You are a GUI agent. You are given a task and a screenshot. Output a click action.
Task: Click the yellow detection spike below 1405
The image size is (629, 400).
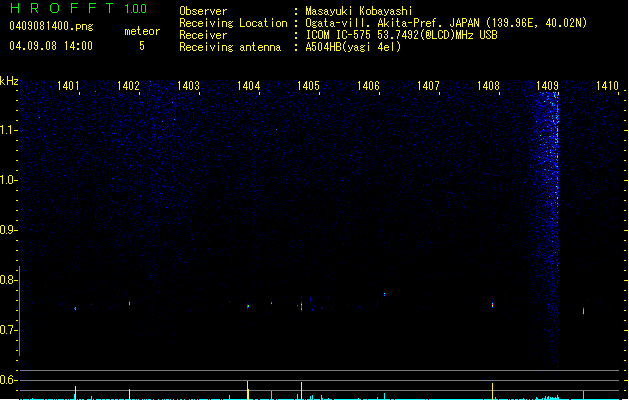coord(301,391)
